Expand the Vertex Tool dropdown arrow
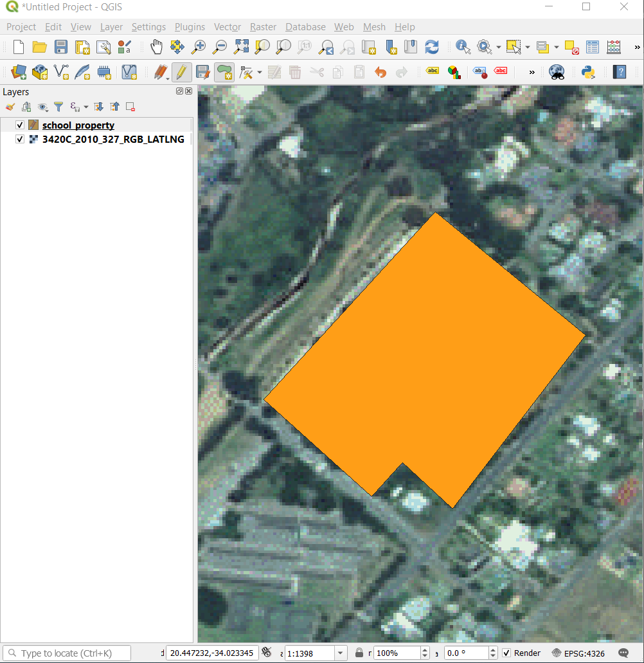The width and height of the screenshot is (644, 663). 259,71
